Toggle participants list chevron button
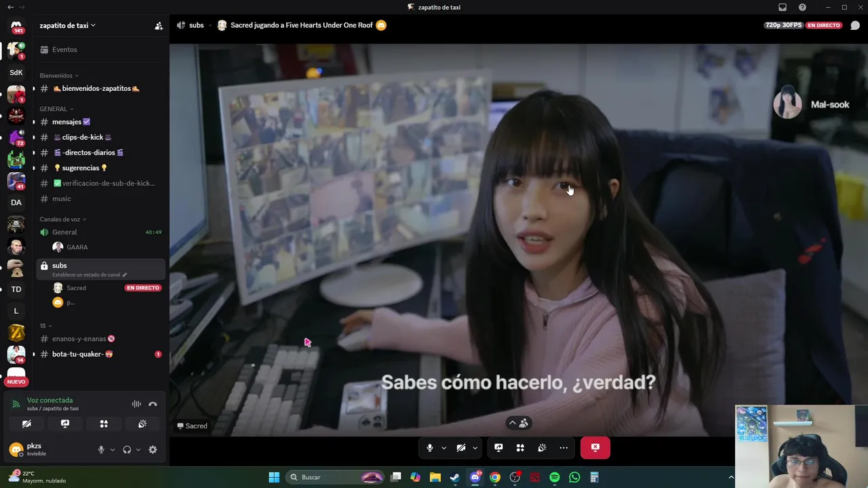The width and height of the screenshot is (868, 488). 519,423
